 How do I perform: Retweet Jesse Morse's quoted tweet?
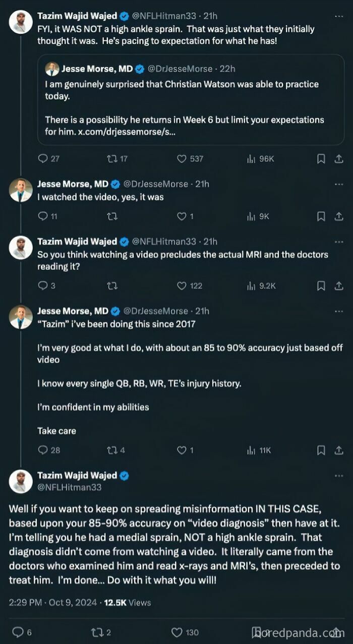tap(112, 159)
